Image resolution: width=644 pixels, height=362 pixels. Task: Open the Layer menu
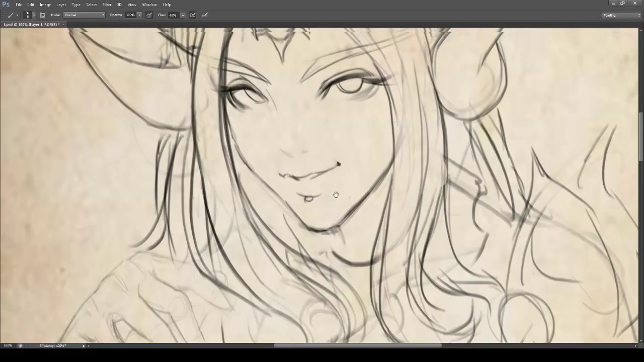coord(61,5)
